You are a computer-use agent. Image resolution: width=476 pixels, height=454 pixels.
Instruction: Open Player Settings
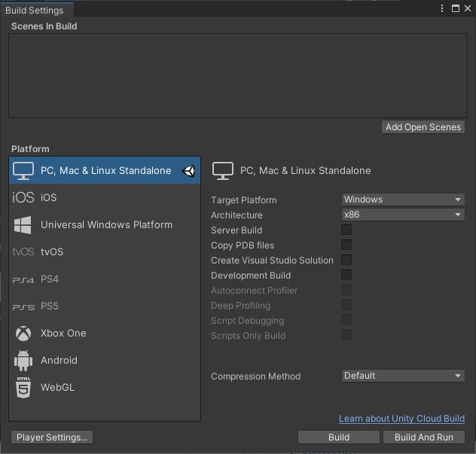[52, 437]
